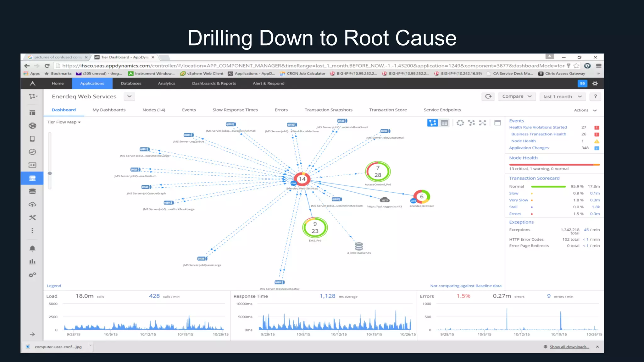Open the databases cylinder sidebar icon
This screenshot has height=362, width=644.
tap(32, 191)
